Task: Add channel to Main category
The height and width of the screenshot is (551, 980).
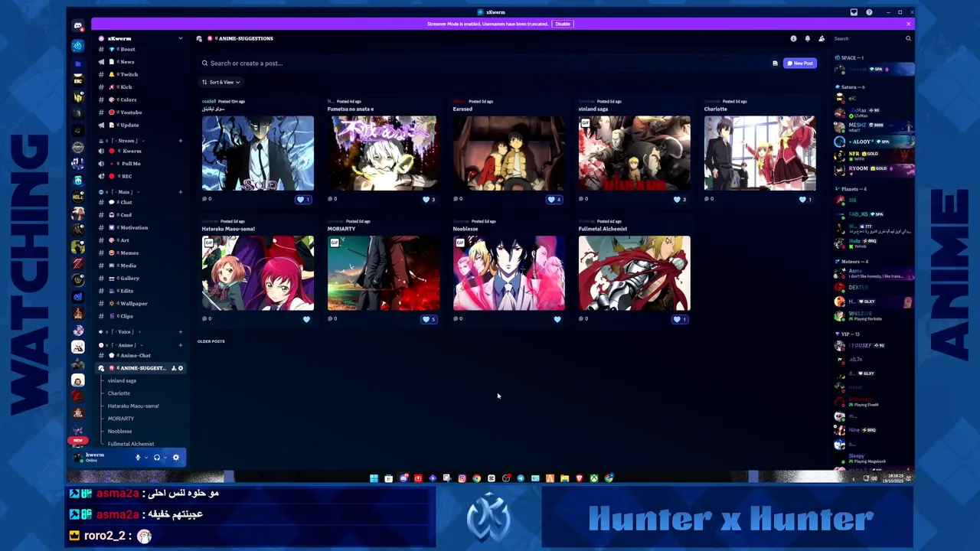Action: [181, 192]
